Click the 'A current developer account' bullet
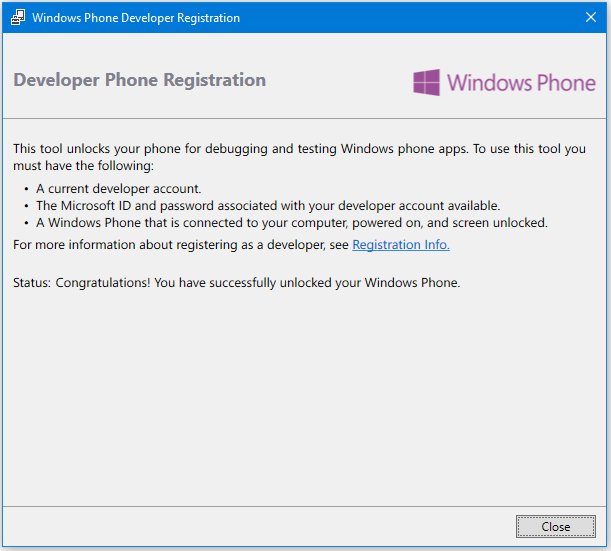Screen dimensions: 611x551 118,189
